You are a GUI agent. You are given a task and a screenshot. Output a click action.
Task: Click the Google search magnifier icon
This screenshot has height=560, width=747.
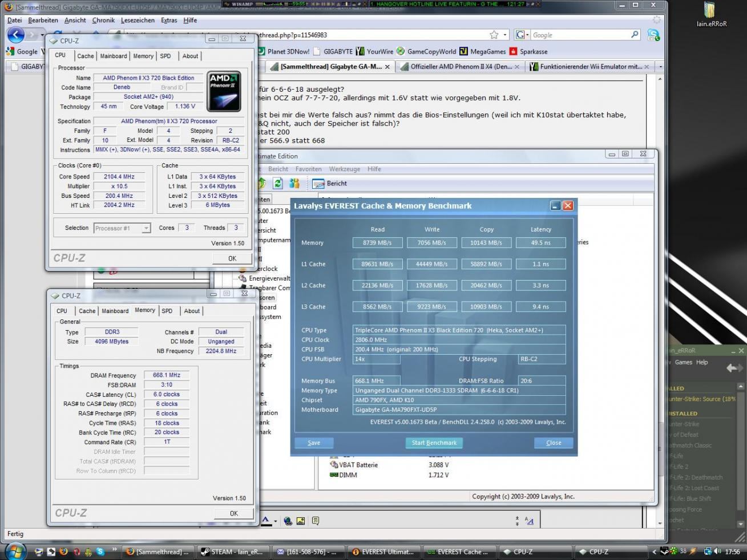pos(635,35)
